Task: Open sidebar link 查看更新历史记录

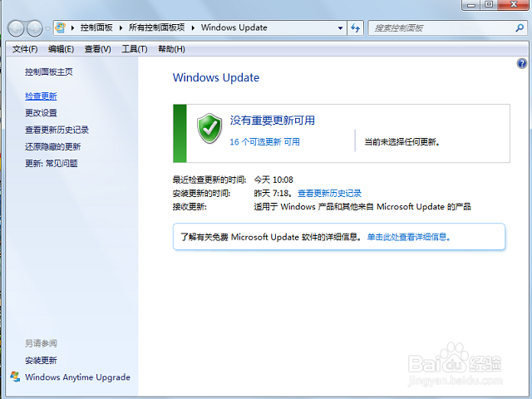Action: coord(57,130)
